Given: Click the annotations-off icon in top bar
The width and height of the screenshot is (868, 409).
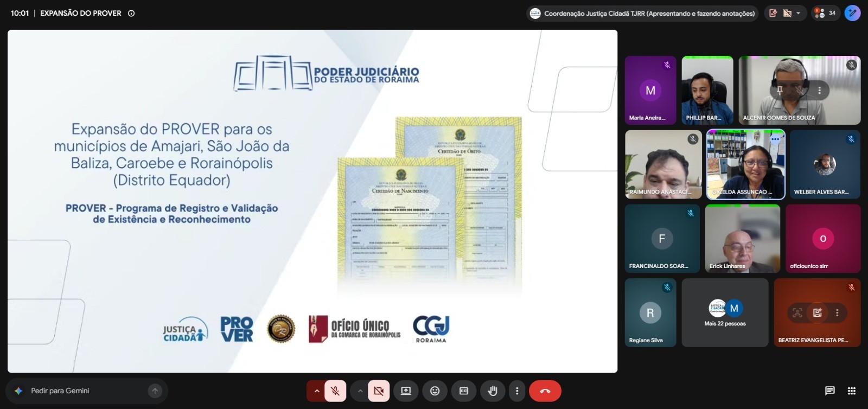Looking at the screenshot, I should [787, 14].
